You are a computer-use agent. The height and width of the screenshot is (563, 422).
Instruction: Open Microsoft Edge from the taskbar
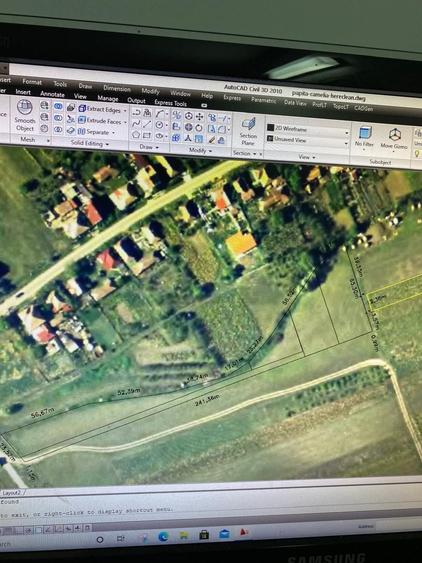coord(163,536)
